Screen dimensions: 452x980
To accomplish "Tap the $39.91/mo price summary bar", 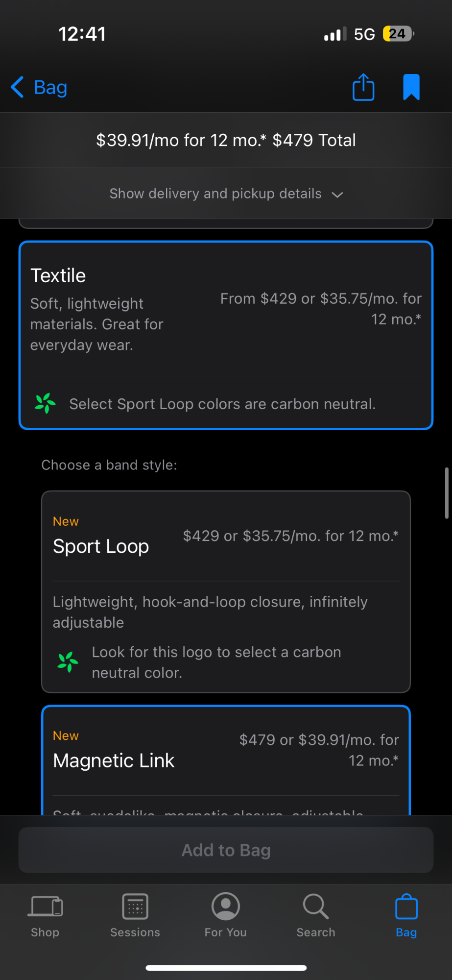I will 226,140.
